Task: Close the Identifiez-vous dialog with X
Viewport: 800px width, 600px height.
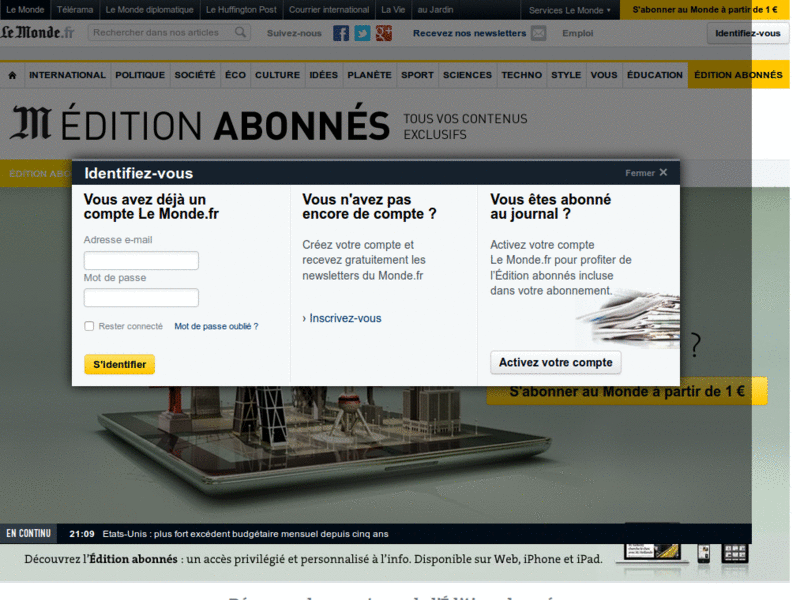Action: tap(663, 172)
